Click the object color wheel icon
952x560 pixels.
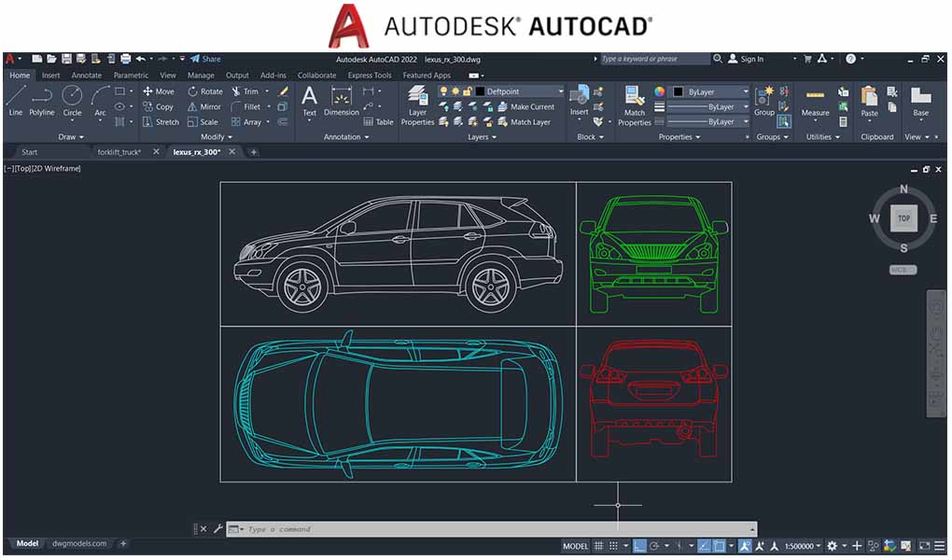659,91
